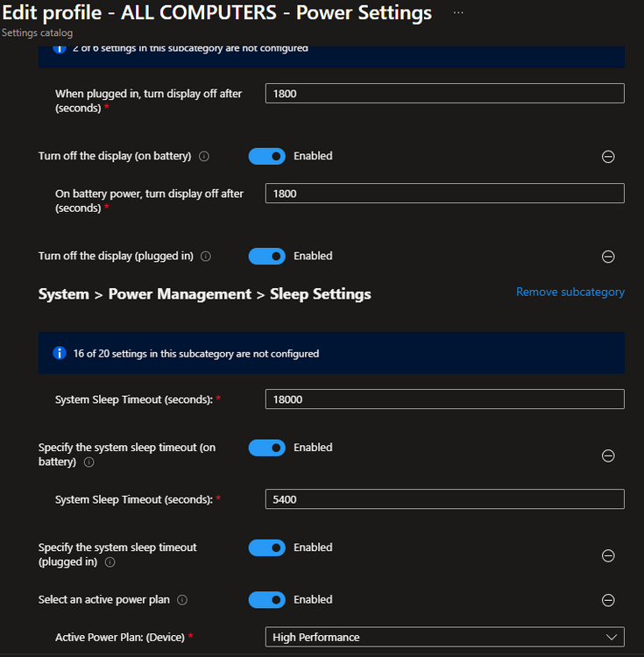
Task: Toggle 'Turn off the display (on battery)' switch
Action: pyautogui.click(x=267, y=156)
